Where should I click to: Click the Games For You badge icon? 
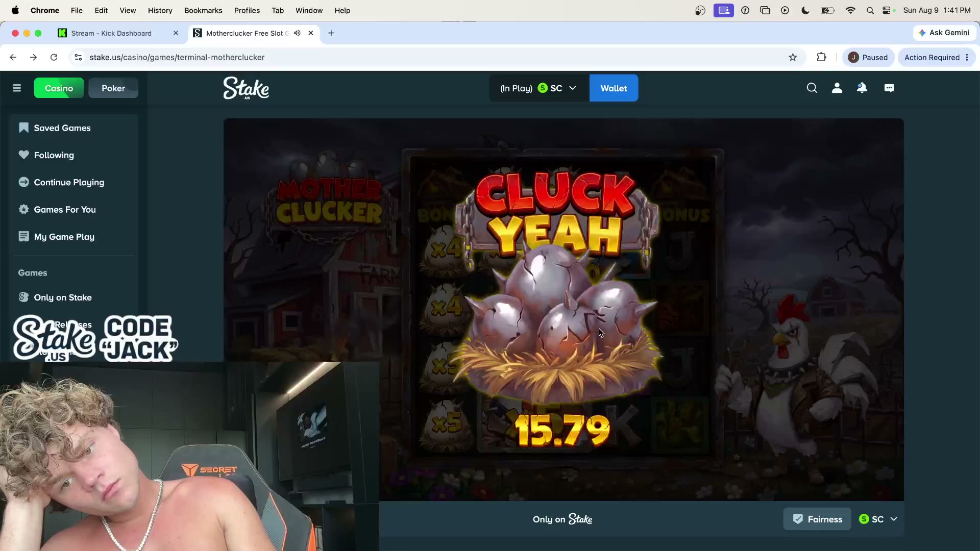(23, 209)
